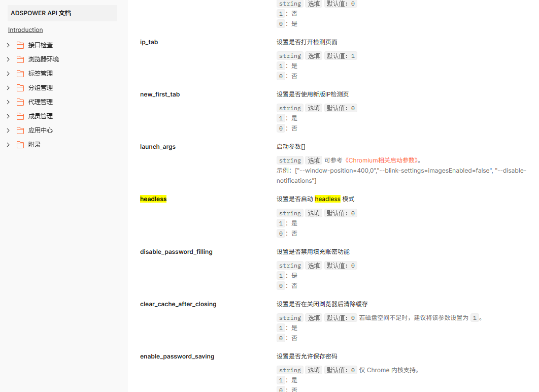Click the 浏览器环境 folder icon

point(20,59)
